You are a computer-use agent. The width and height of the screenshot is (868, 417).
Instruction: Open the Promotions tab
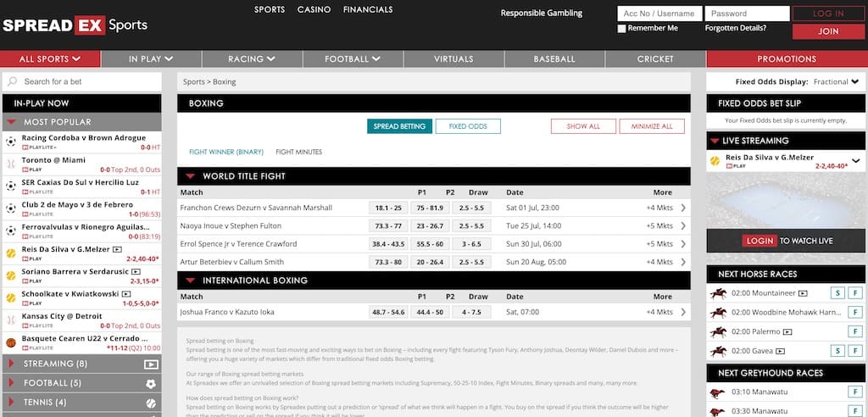[787, 58]
